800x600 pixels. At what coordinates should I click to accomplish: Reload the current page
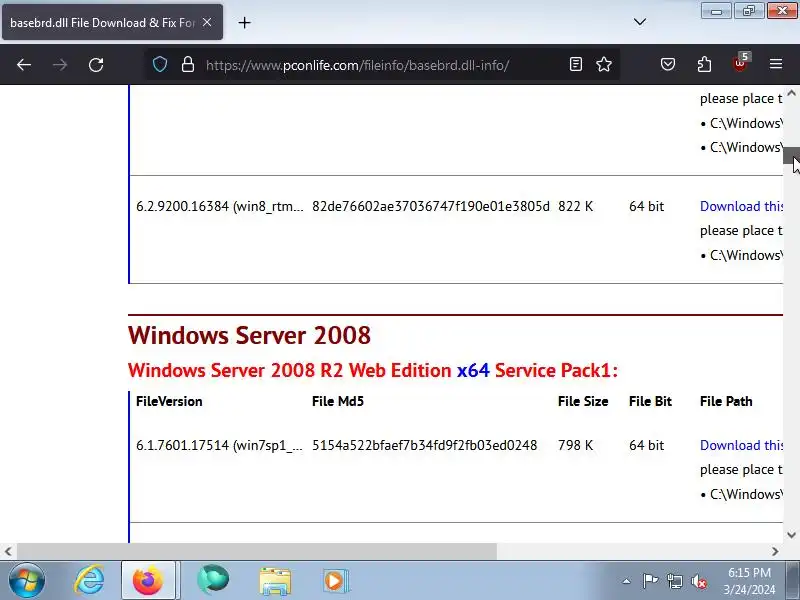pyautogui.click(x=96, y=65)
